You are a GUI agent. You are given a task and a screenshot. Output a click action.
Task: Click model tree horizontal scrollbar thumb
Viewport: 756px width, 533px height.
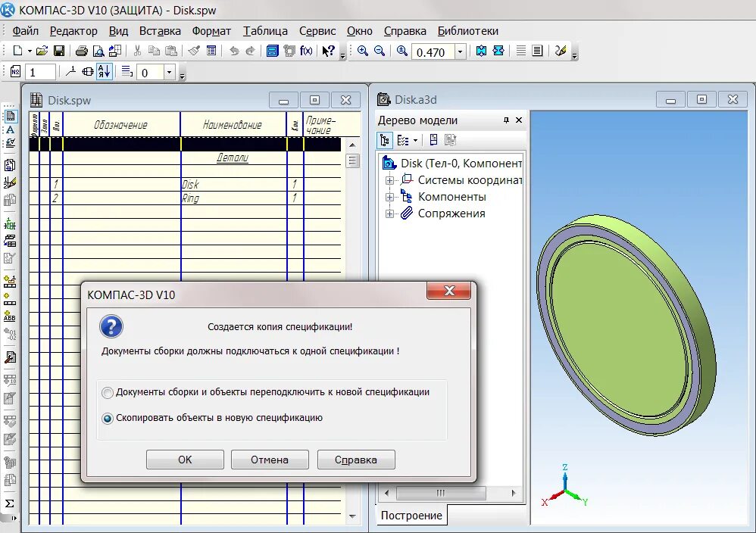[x=441, y=493]
